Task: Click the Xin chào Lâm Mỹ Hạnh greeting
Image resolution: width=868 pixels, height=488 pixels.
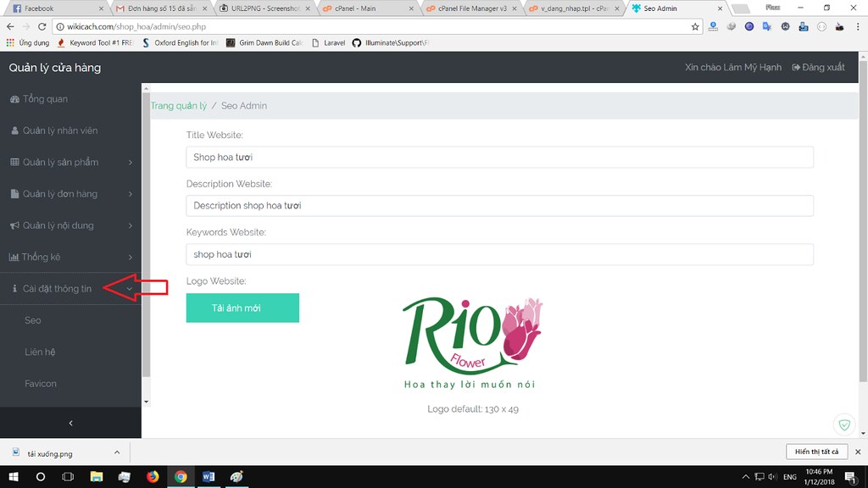Action: (733, 67)
